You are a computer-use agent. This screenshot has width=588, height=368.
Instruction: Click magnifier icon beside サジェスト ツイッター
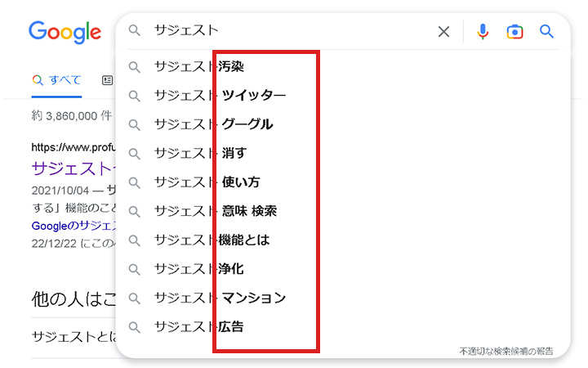click(x=134, y=96)
